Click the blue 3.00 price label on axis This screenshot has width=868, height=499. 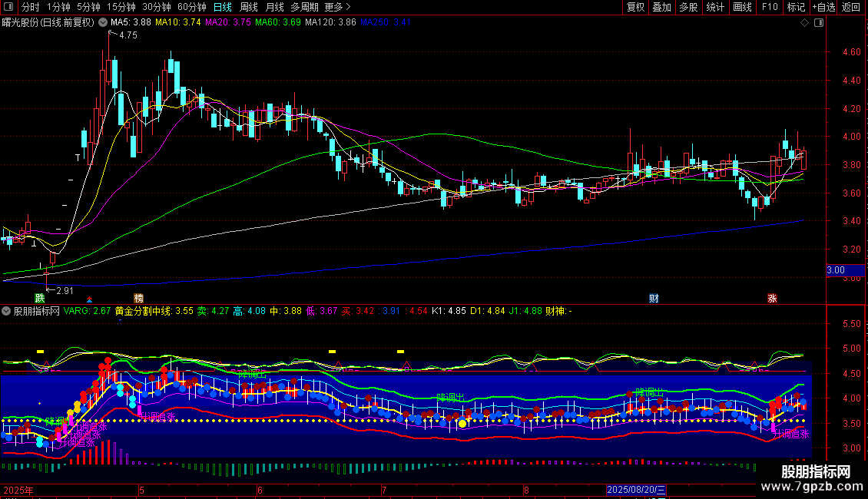click(835, 270)
